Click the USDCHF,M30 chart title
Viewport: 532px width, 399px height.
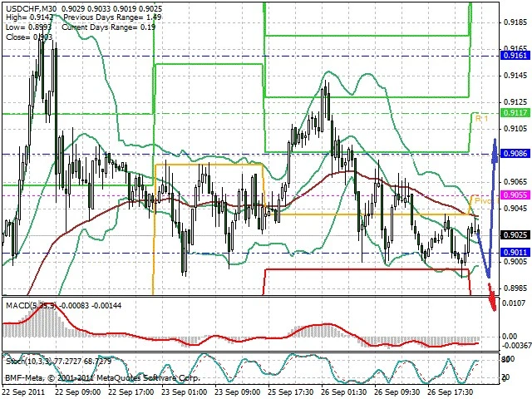[32, 8]
